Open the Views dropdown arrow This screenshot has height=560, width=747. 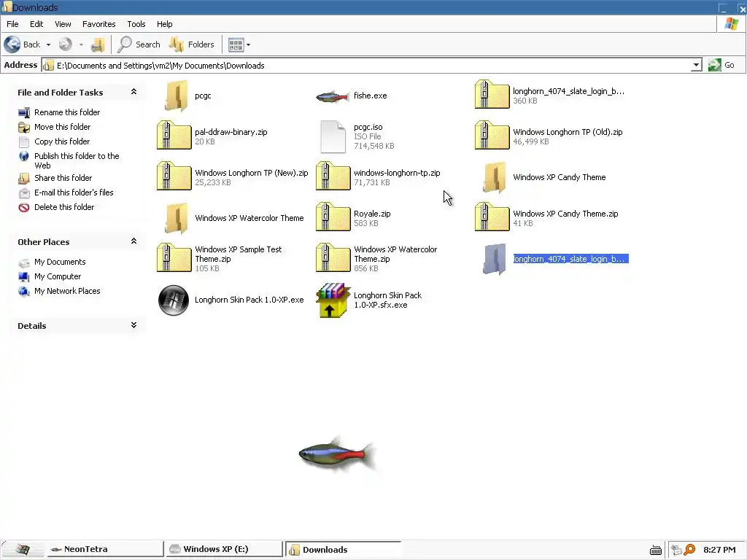[248, 44]
